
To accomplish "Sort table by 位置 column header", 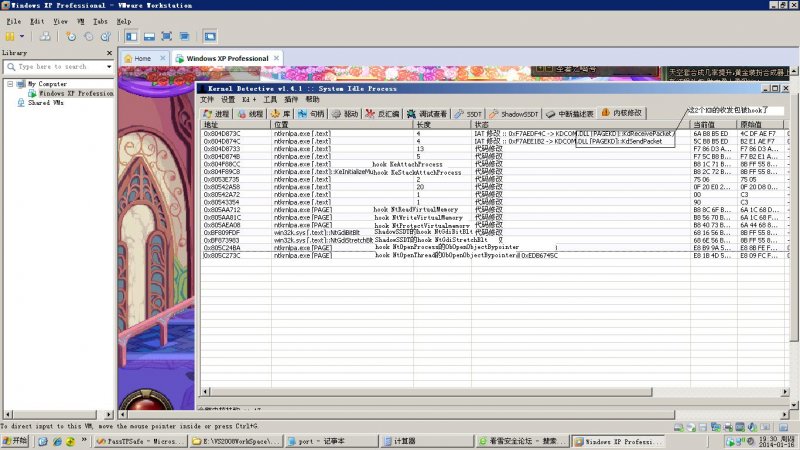I will 342,124.
